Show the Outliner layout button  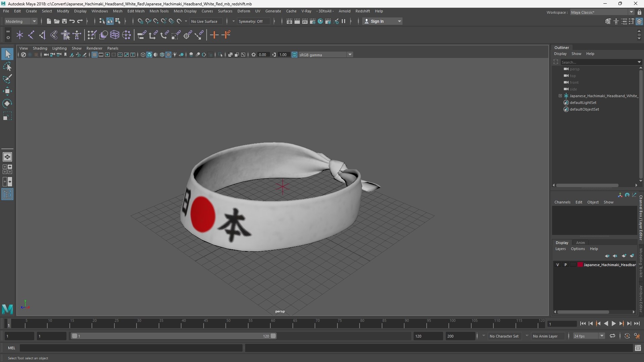click(x=7, y=194)
